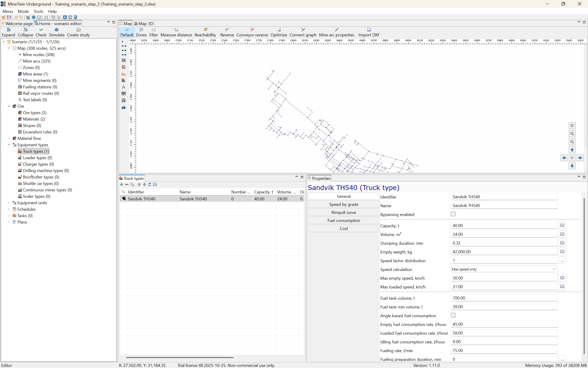Image resolution: width=588 pixels, height=368 pixels.
Task: Click the Conveyor reverse tool
Action: (252, 32)
